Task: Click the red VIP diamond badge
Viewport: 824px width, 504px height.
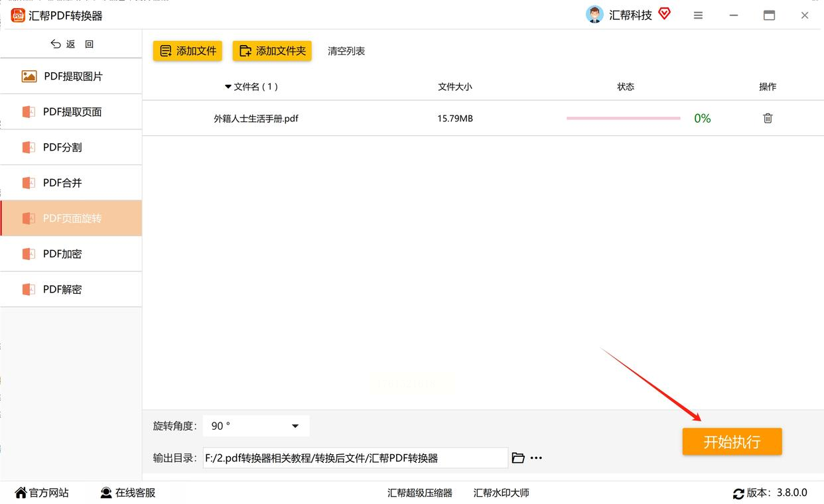Action: (x=664, y=14)
